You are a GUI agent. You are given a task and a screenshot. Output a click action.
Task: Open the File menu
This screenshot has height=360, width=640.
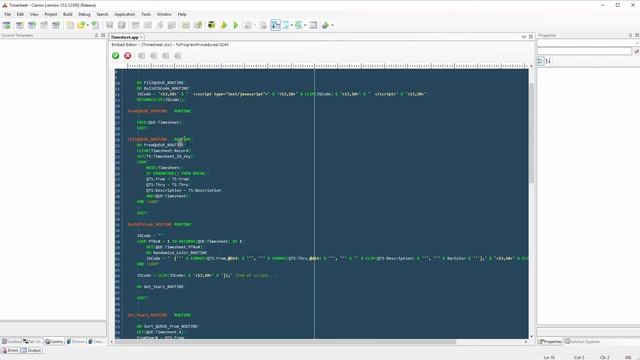point(7,14)
